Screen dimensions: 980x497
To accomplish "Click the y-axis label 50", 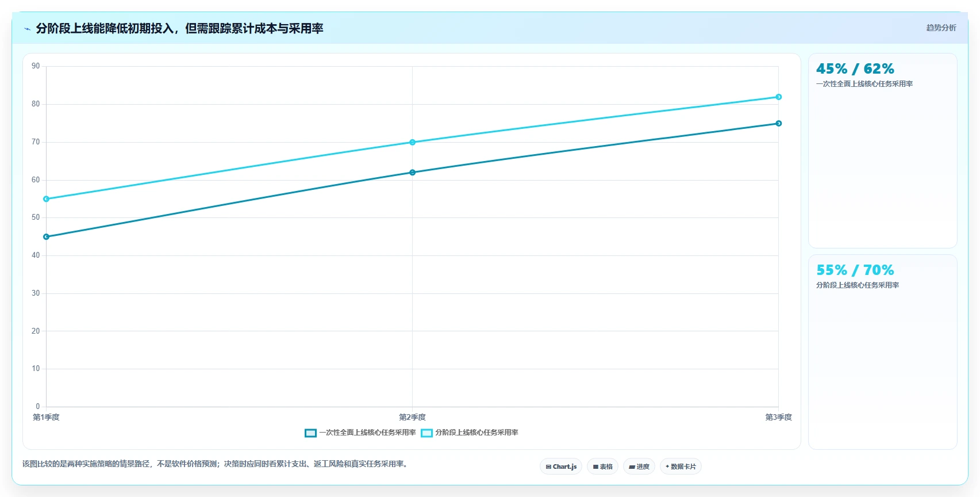I will tap(36, 217).
